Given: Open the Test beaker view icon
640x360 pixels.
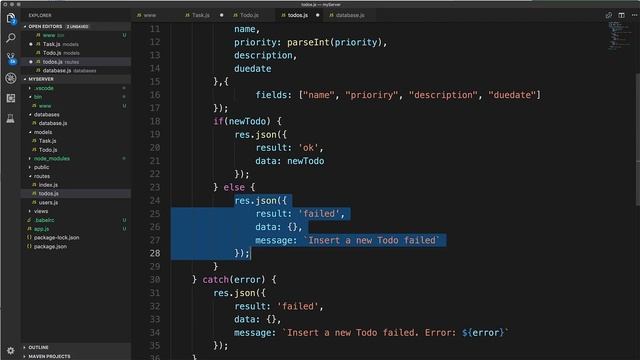Looking at the screenshot, I should 11,118.
